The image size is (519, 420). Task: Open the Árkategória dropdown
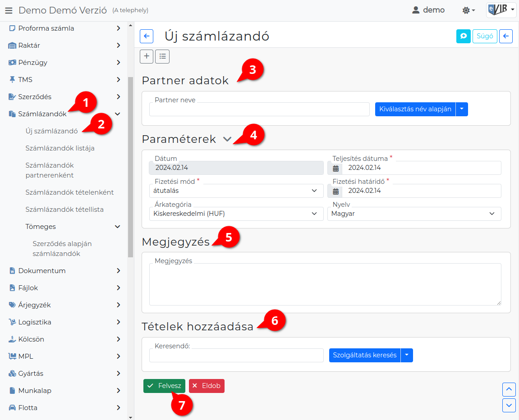(236, 214)
